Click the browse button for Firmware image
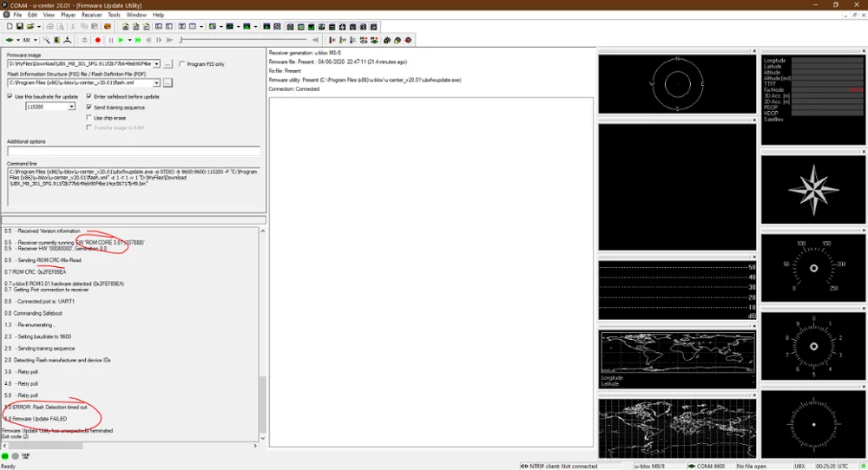The width and height of the screenshot is (868, 470). pyautogui.click(x=168, y=64)
